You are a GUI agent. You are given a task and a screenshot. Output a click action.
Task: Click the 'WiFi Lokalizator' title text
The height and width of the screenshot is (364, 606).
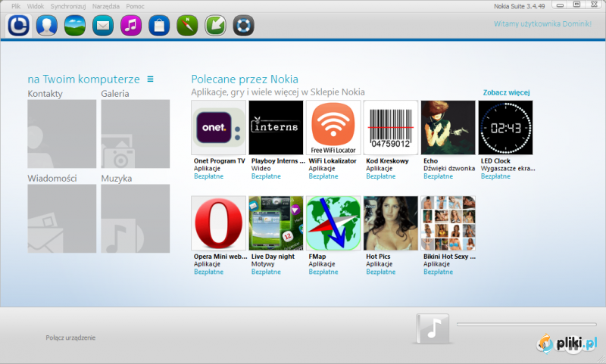[x=333, y=161]
